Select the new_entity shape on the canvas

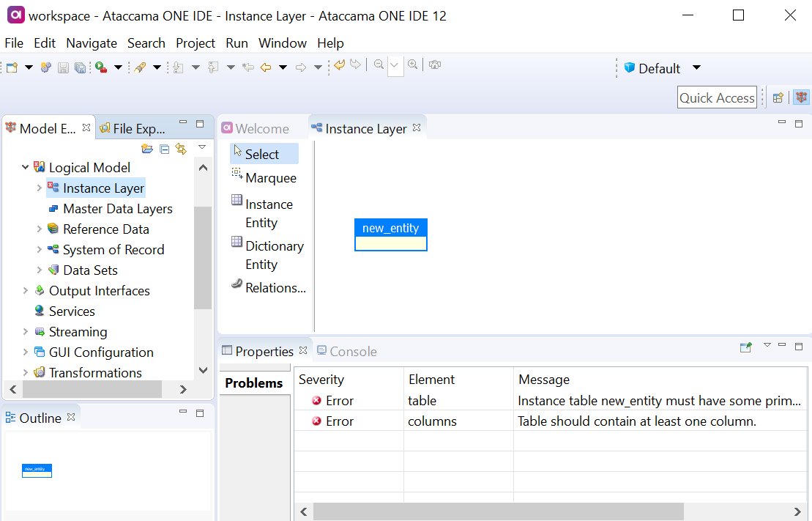pyautogui.click(x=390, y=234)
